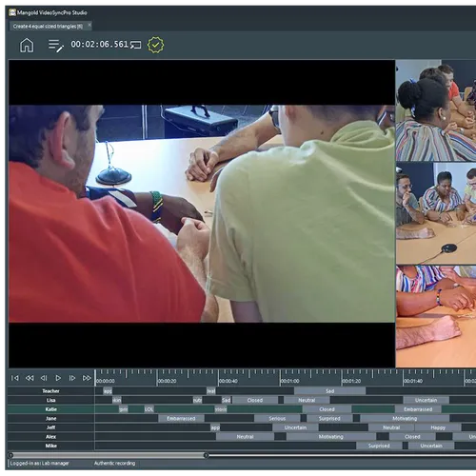The height and width of the screenshot is (476, 476).
Task: Select the 'Neutral' segment in Alex track
Action: click(245, 437)
